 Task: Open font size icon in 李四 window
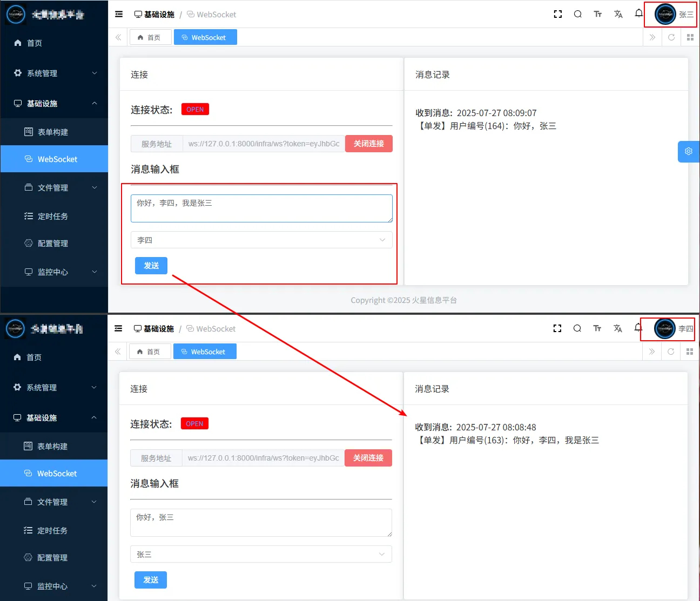[x=597, y=328]
